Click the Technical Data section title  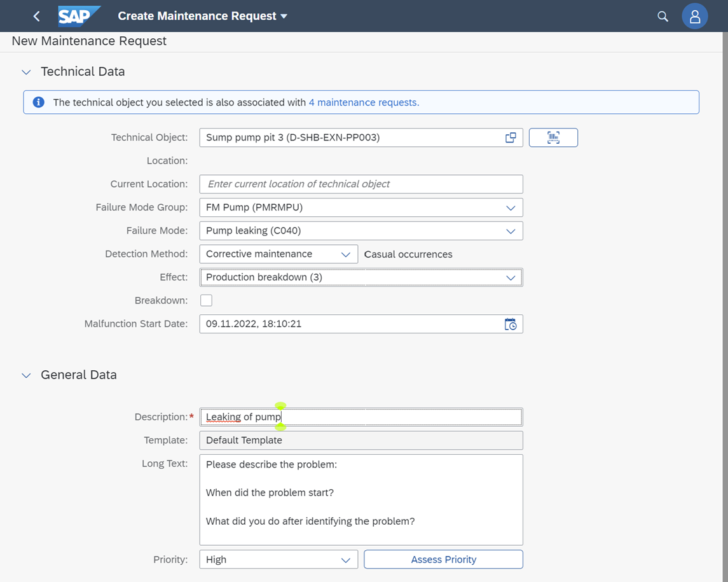point(83,71)
